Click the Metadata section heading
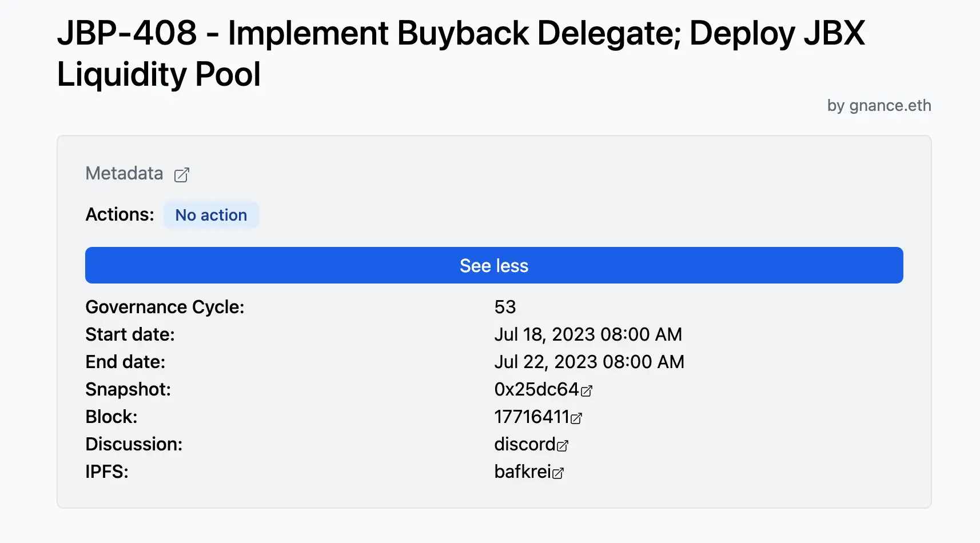The height and width of the screenshot is (543, 980). (x=125, y=173)
